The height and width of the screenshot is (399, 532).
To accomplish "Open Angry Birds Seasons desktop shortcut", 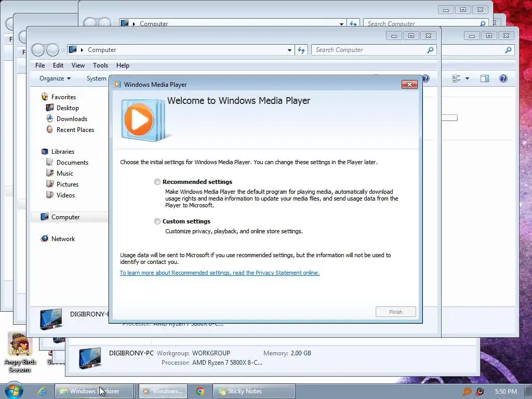I will (20, 352).
